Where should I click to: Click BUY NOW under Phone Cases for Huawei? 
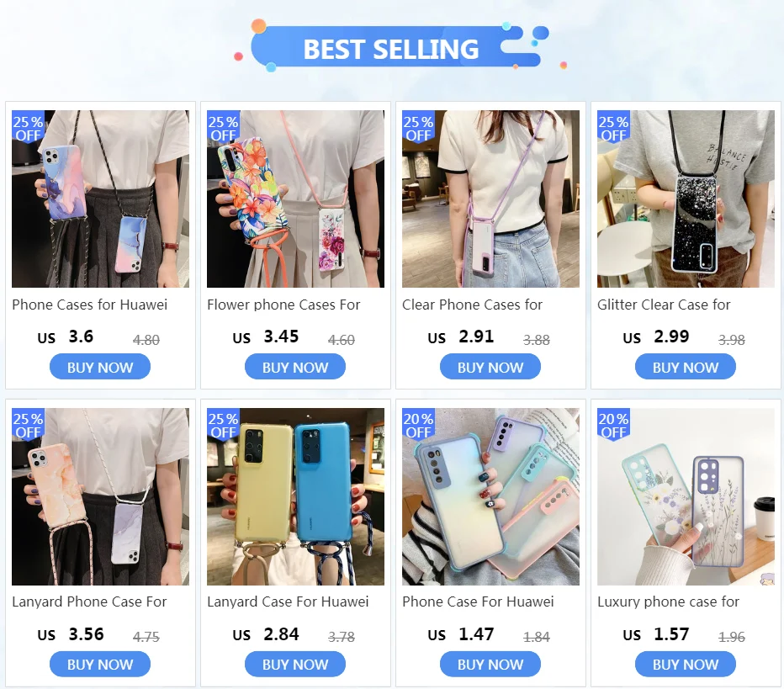click(x=100, y=367)
